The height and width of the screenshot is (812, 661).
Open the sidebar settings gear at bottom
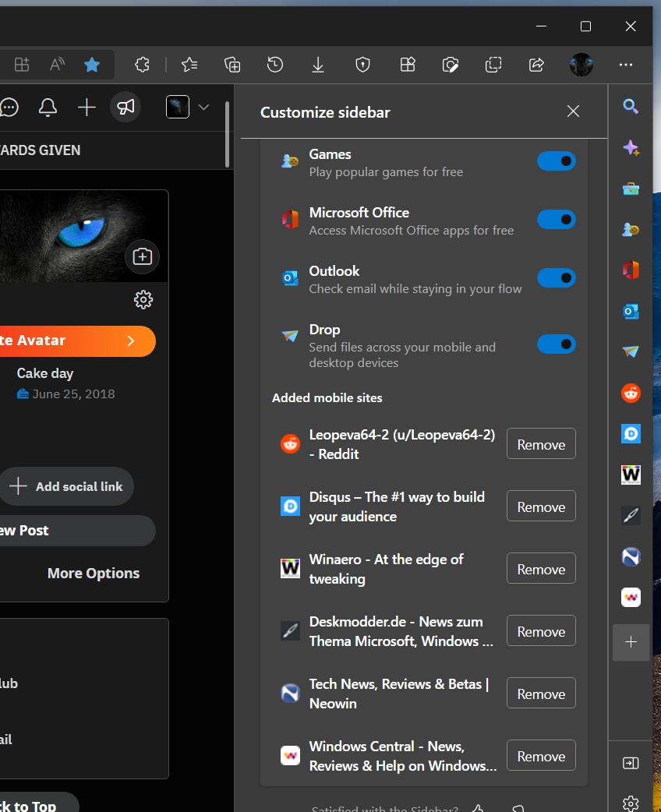631,803
